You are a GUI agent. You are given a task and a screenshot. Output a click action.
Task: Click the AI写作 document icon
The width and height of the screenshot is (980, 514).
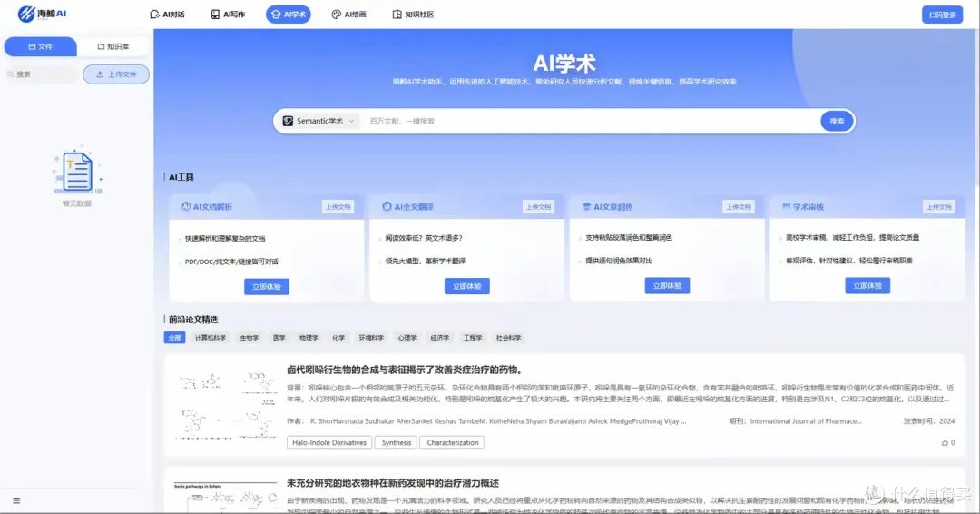click(x=215, y=15)
